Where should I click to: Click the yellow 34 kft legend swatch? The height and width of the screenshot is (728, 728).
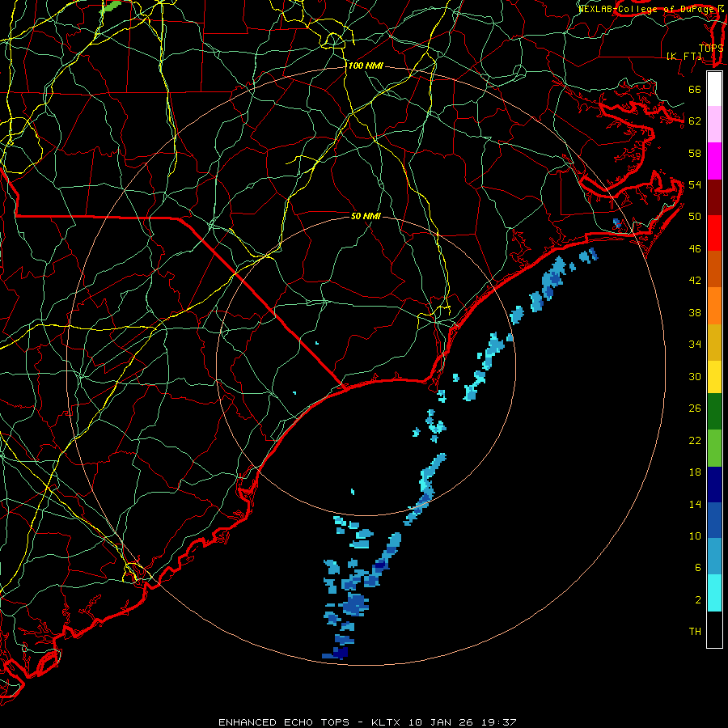click(714, 377)
